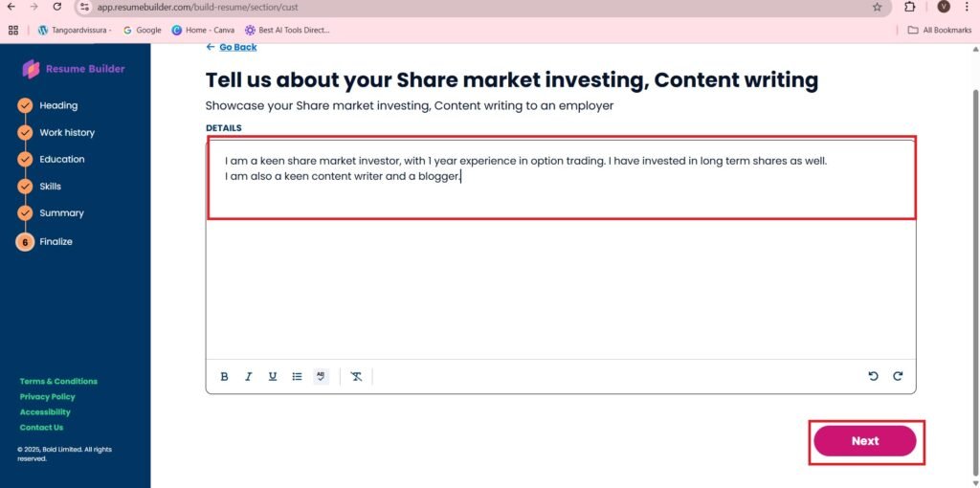Insert a bulleted list

coord(297,377)
